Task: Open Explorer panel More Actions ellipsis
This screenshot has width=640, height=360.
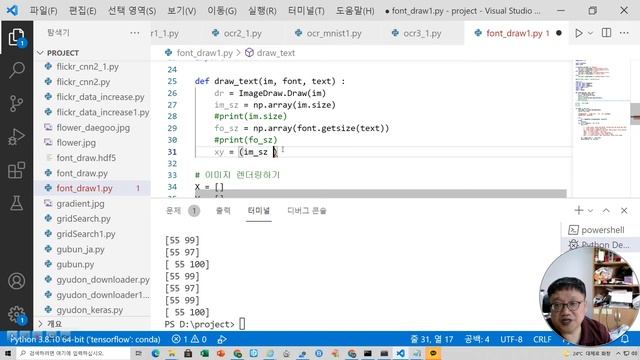Action: click(135, 33)
